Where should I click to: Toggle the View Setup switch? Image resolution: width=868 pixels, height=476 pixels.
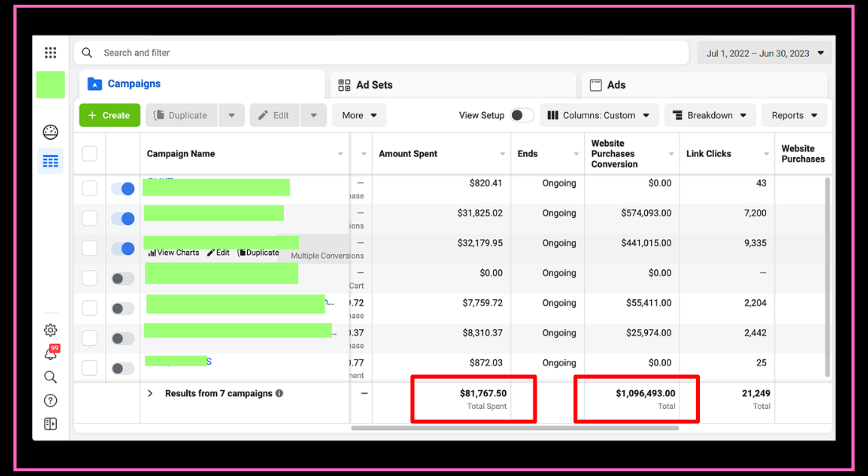tap(521, 115)
